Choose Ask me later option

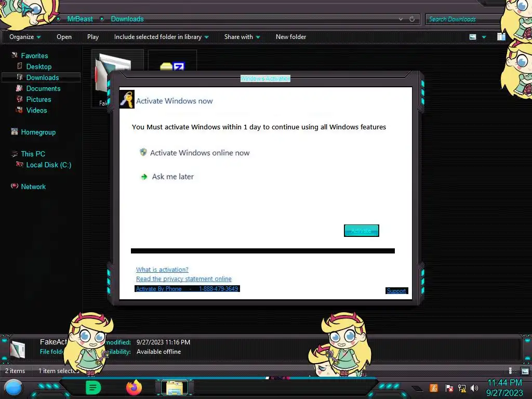(172, 177)
